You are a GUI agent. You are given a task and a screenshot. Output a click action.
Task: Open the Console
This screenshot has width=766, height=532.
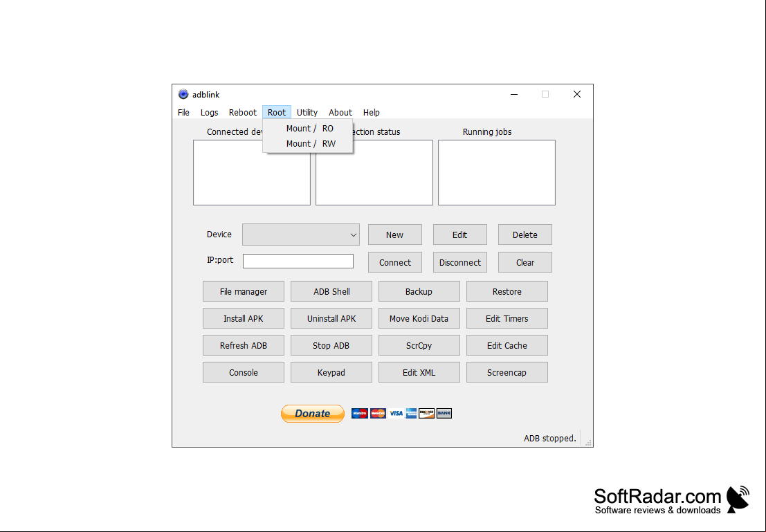[244, 372]
